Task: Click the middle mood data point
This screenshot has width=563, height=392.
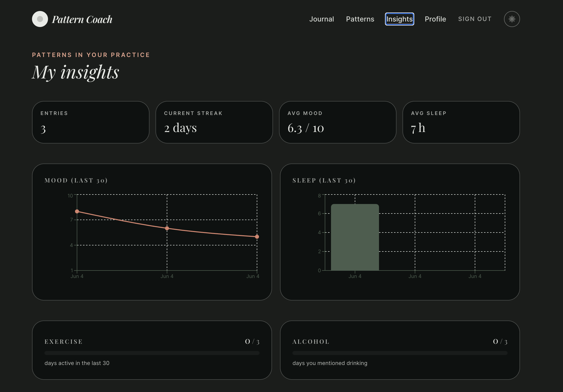Action: (167, 228)
